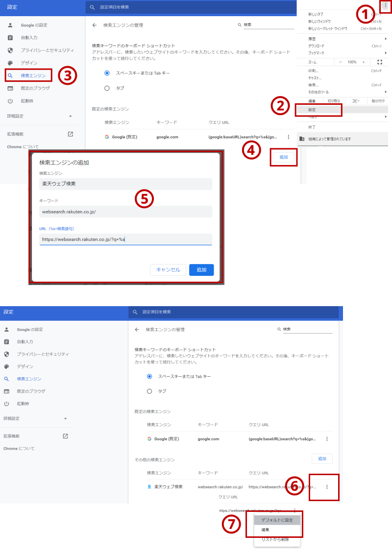Expand 履歴 submenu in Chrome menu
Screen dimensions: 392x555
[x=386, y=39]
